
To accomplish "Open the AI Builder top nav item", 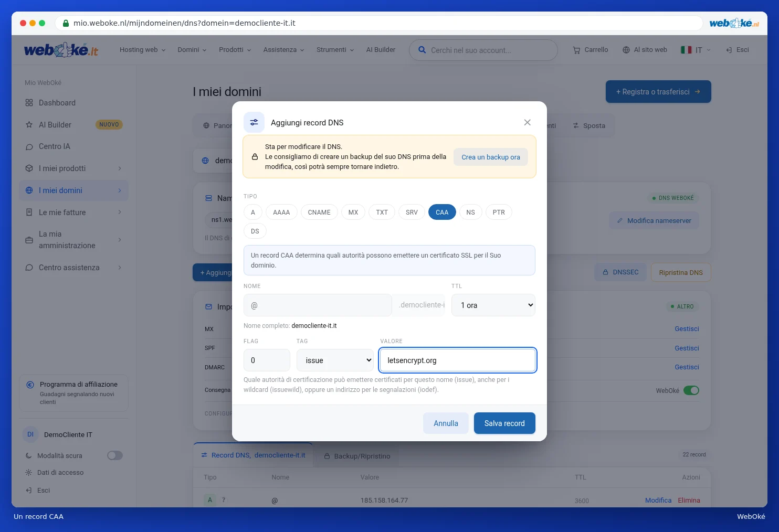I will [381, 50].
